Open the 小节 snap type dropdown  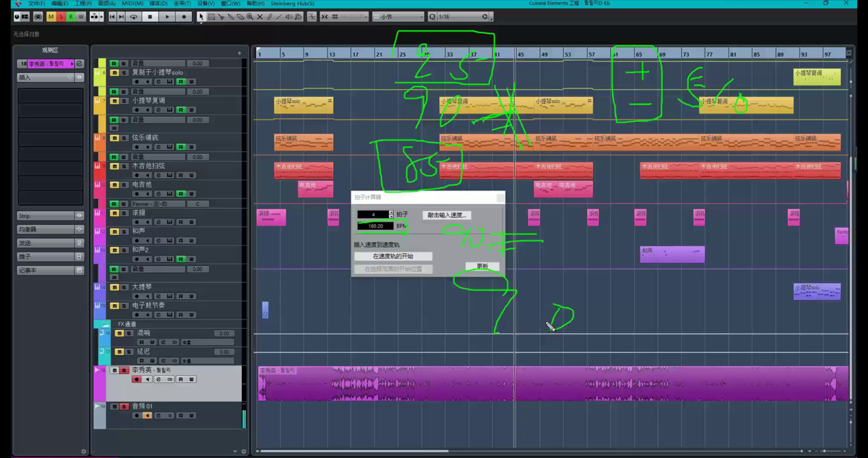click(x=398, y=17)
